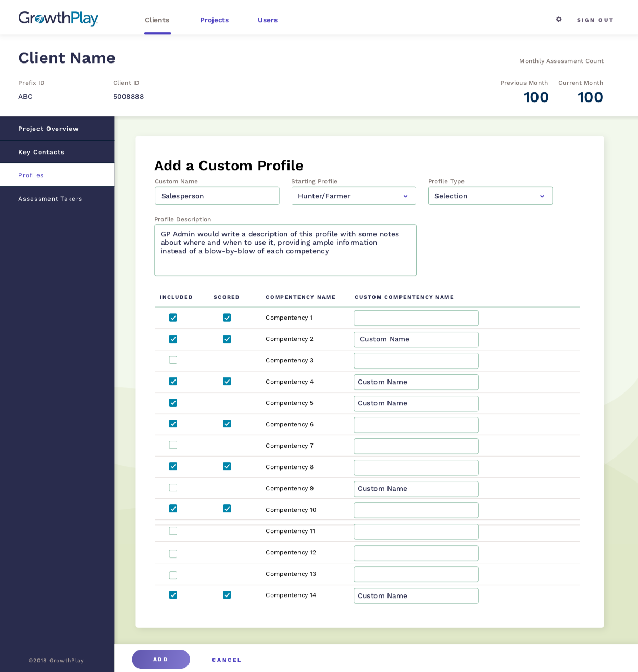This screenshot has width=638, height=672.
Task: Focus custom name field for Compentency 10
Action: tap(416, 510)
